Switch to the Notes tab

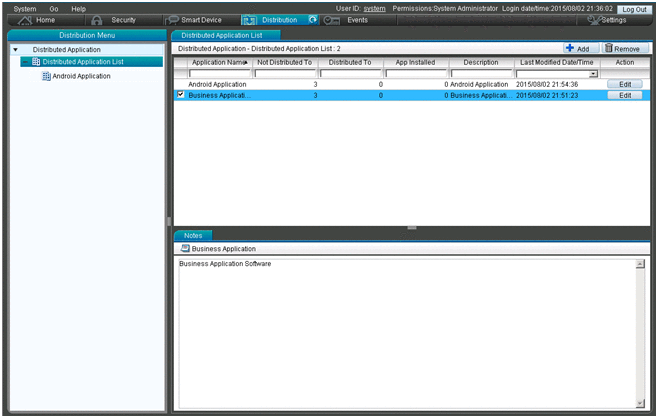pos(193,235)
